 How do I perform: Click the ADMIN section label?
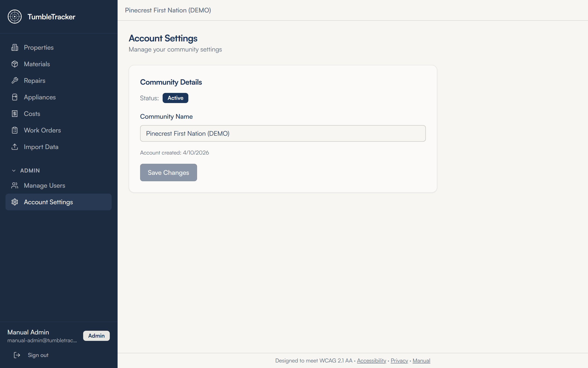coord(30,171)
